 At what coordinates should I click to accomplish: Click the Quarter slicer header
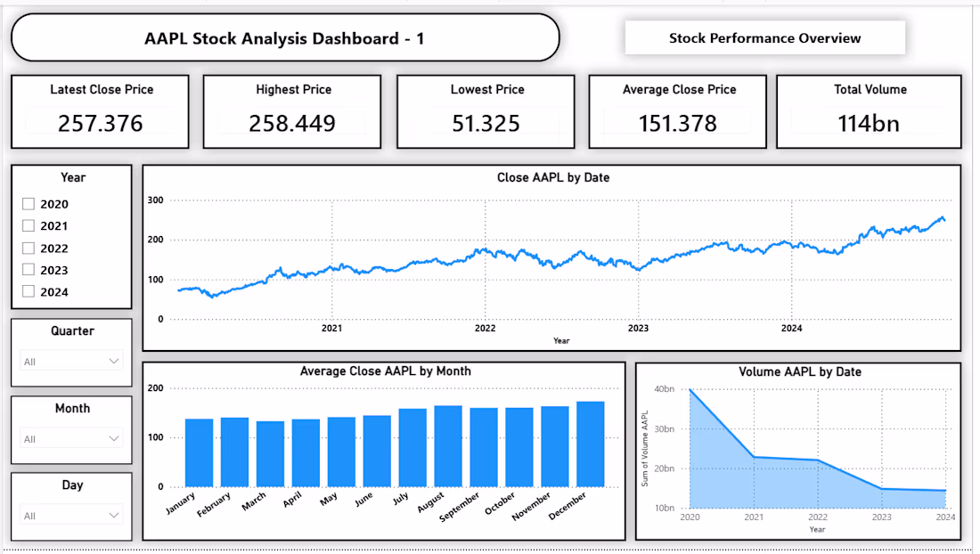click(72, 331)
